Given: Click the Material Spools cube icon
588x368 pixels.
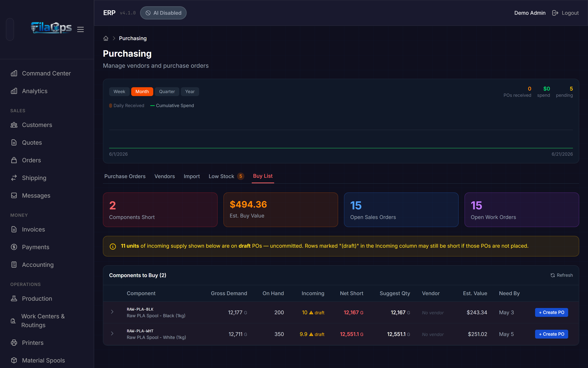Looking at the screenshot, I should point(14,360).
